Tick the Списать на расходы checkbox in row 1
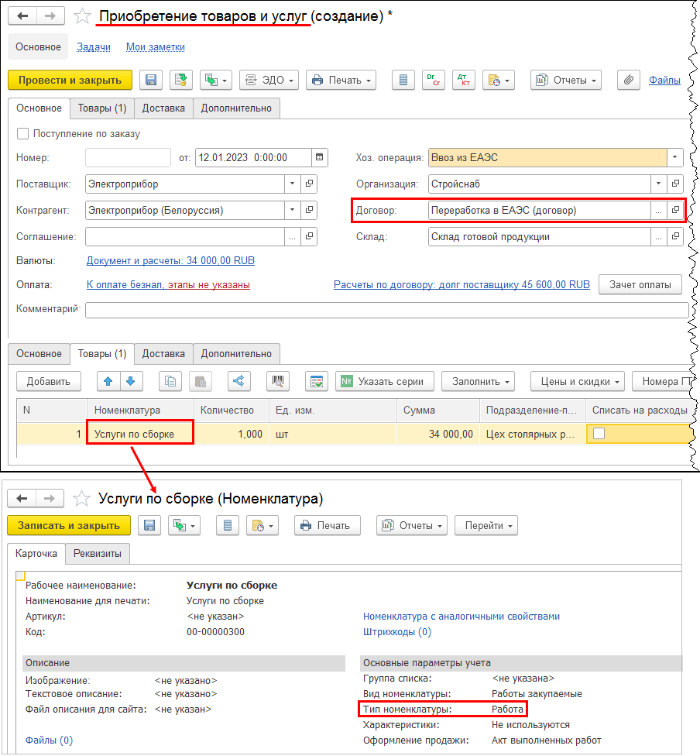700x756 pixels. click(599, 434)
